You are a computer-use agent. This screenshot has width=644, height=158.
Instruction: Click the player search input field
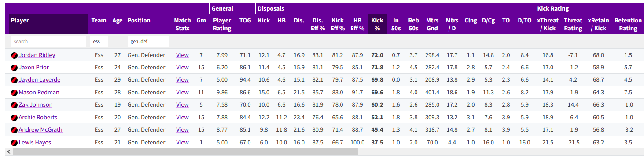click(x=48, y=41)
